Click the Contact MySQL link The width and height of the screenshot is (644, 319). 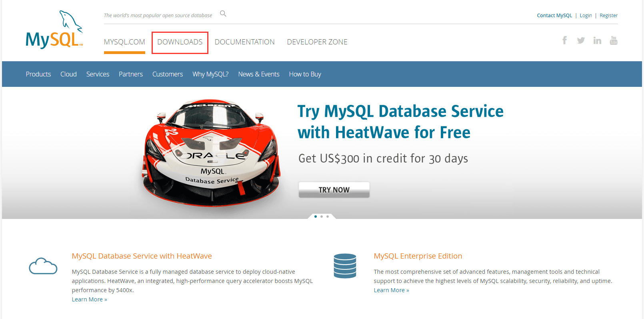point(554,16)
